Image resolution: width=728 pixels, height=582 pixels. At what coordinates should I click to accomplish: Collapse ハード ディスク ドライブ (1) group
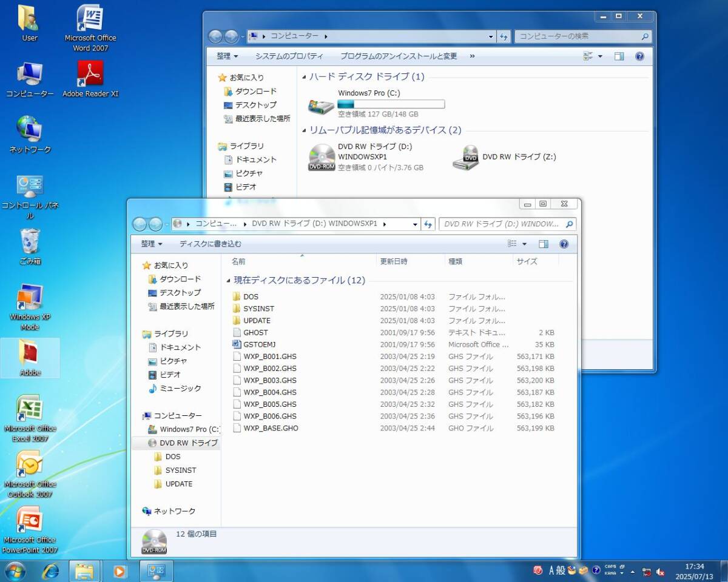pos(304,77)
